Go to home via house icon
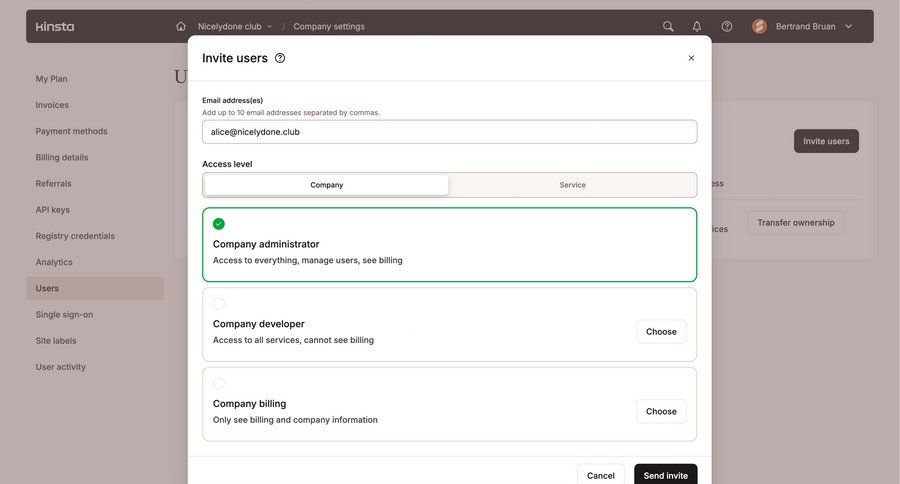The image size is (900, 484). point(181,26)
